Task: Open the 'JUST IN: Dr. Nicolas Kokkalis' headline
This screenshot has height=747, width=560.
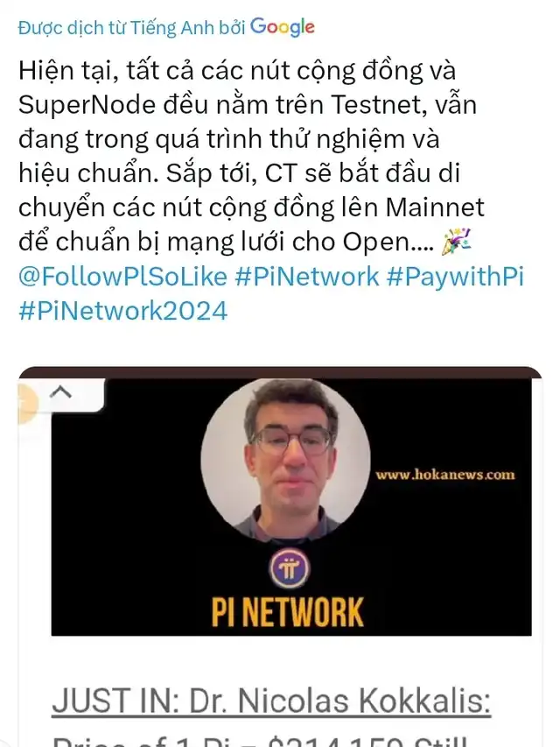Action: coord(271,701)
